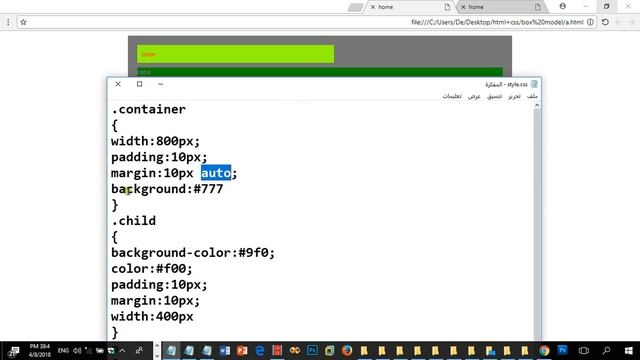Open the green app icon beside Firefox
This screenshot has width=640, height=360.
[x=329, y=351]
